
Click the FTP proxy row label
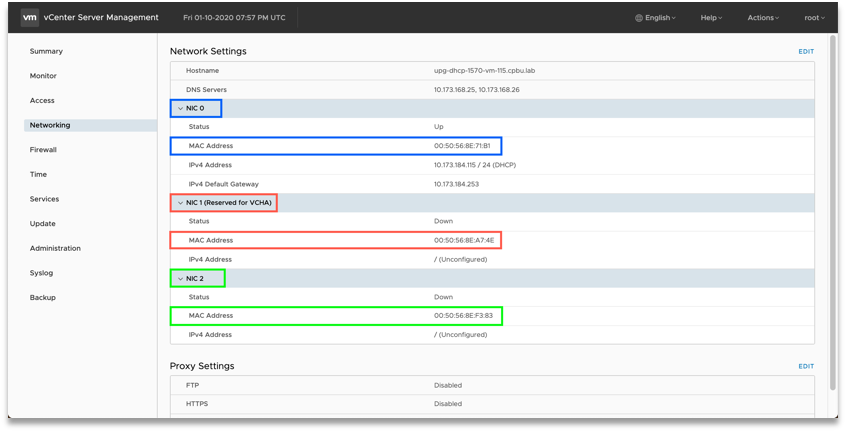coord(193,385)
